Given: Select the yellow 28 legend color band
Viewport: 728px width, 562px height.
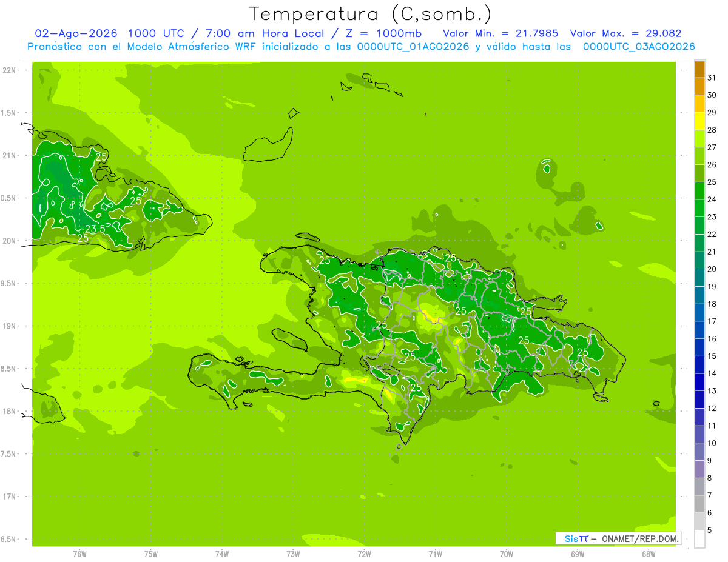Looking at the screenshot, I should [699, 121].
